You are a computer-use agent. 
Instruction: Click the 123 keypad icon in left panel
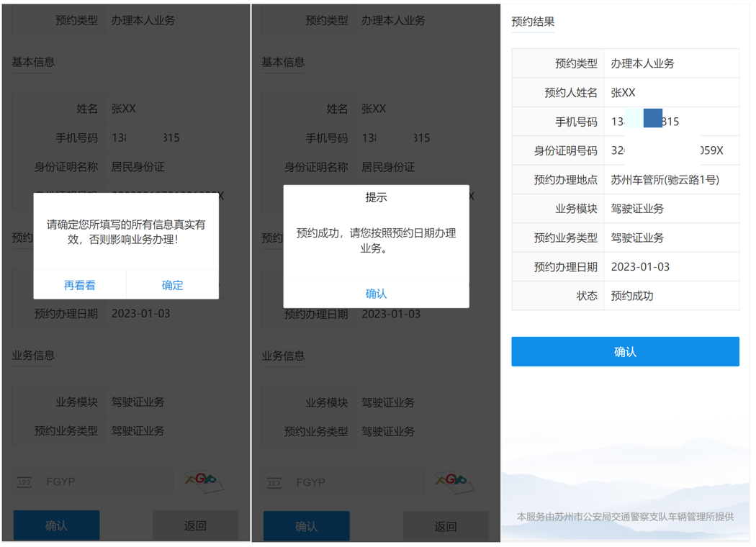pos(24,482)
